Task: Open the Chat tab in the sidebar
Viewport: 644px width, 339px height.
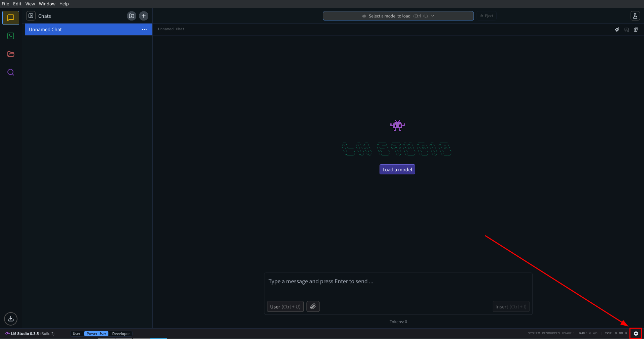Action: coord(11,18)
